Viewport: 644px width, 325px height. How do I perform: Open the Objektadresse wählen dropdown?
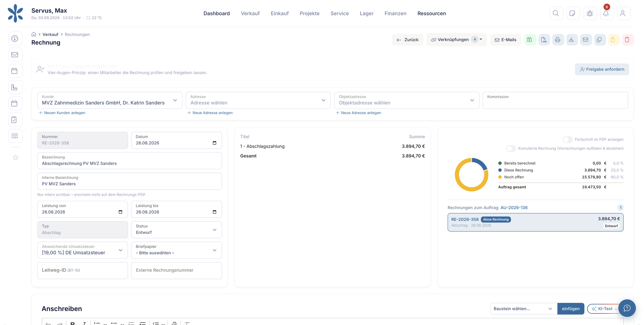coord(407,100)
